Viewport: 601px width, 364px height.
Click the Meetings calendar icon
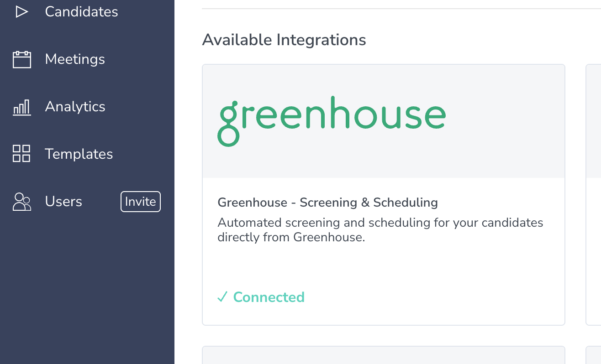pyautogui.click(x=21, y=59)
